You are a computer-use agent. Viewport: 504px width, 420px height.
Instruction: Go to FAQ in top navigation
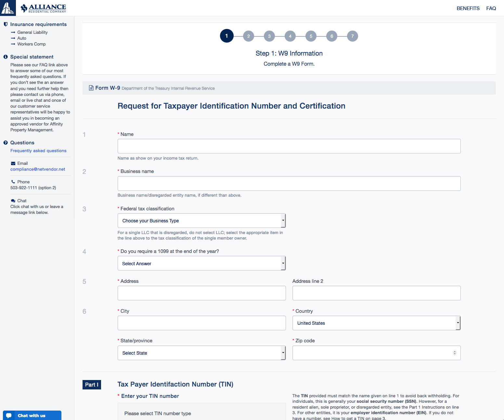(x=491, y=8)
